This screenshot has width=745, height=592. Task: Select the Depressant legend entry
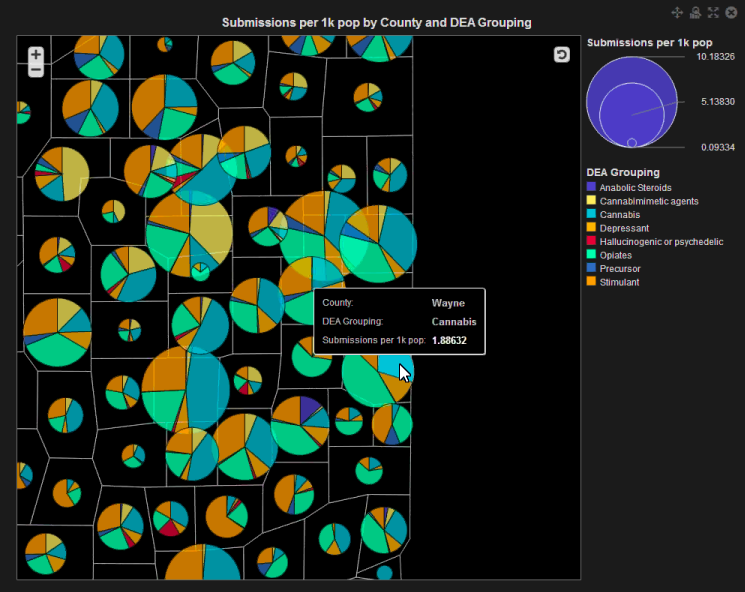tap(624, 228)
